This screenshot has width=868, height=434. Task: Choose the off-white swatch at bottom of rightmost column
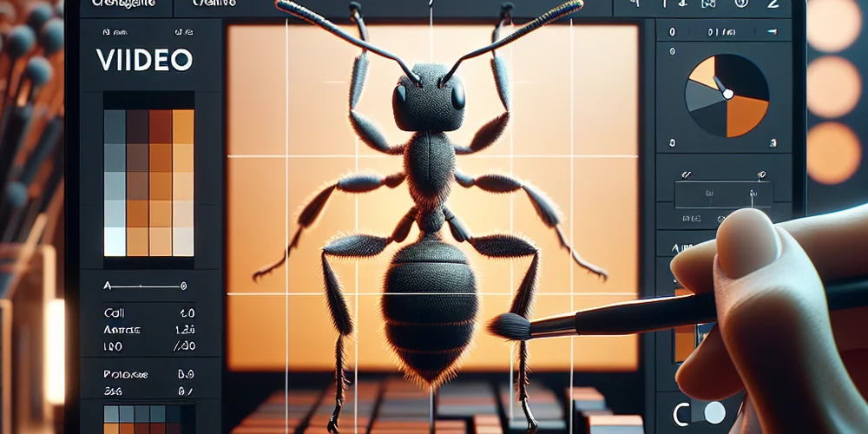(x=183, y=241)
